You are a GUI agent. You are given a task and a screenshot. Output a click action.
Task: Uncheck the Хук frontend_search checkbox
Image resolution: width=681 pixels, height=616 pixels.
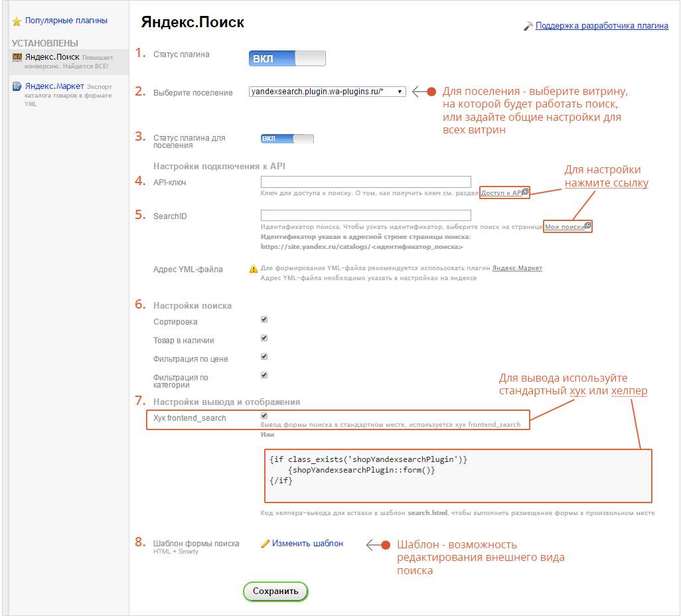(264, 416)
